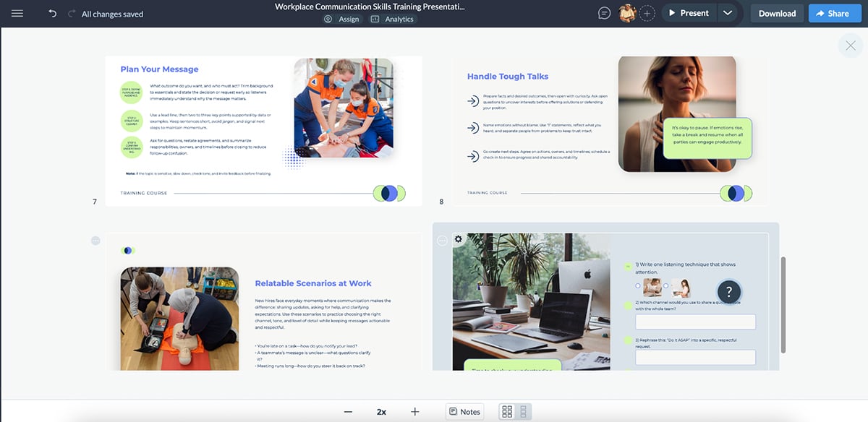This screenshot has height=422, width=868.
Task: Open the three-dots menu next to slide 9
Action: click(x=95, y=241)
